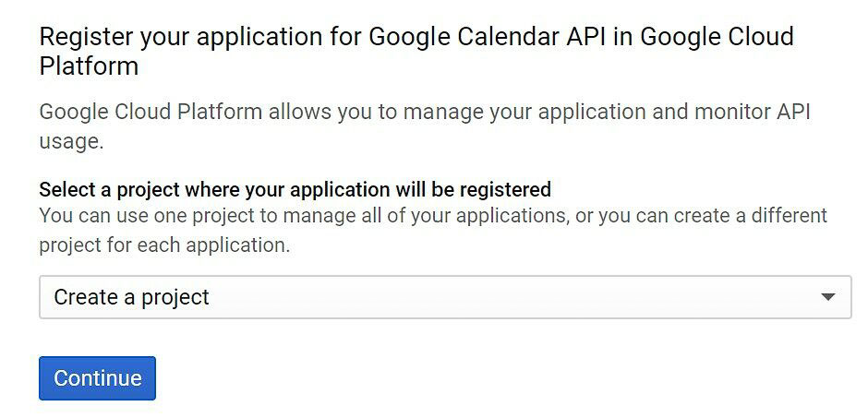
Task: Expand the project list via arrow icon
Action: tap(828, 297)
